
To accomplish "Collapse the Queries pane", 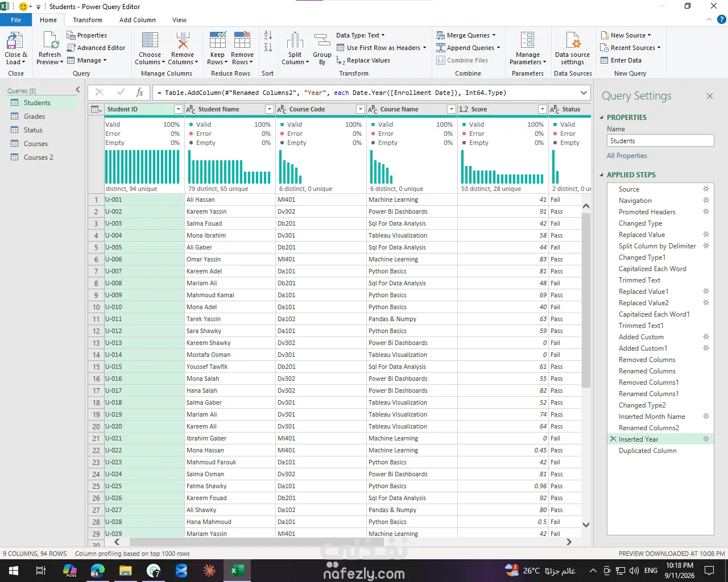I will click(x=78, y=90).
